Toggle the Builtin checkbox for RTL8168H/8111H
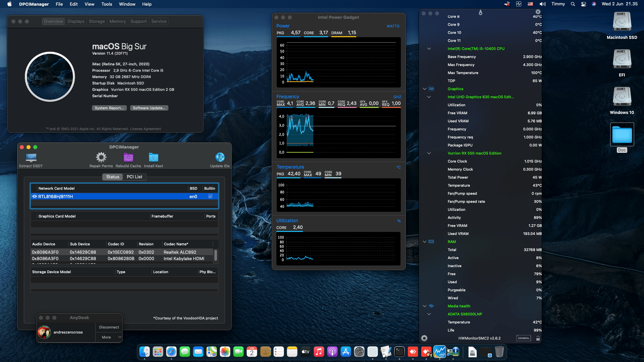 [x=210, y=196]
